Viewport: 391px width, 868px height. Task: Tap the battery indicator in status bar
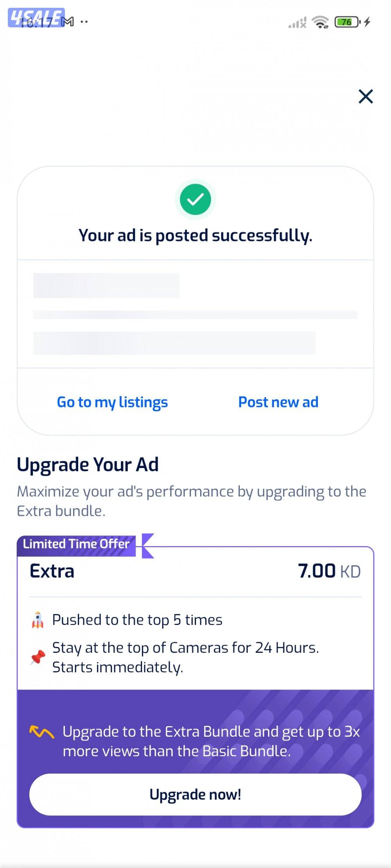pos(347,22)
